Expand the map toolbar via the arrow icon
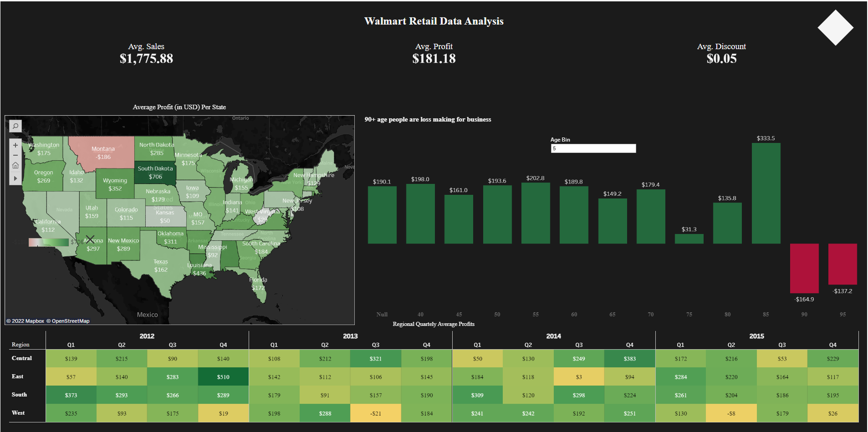 [15, 178]
